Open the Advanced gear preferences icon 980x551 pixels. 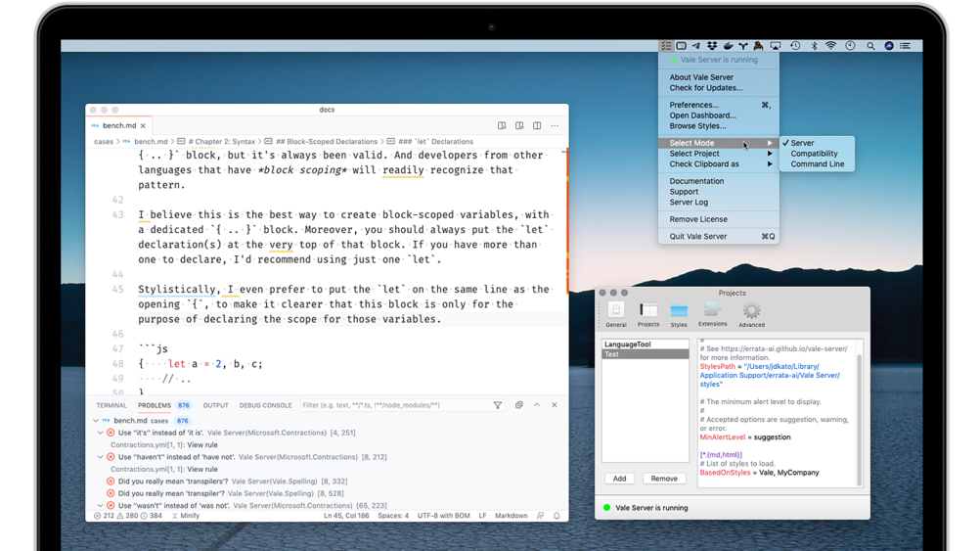751,314
